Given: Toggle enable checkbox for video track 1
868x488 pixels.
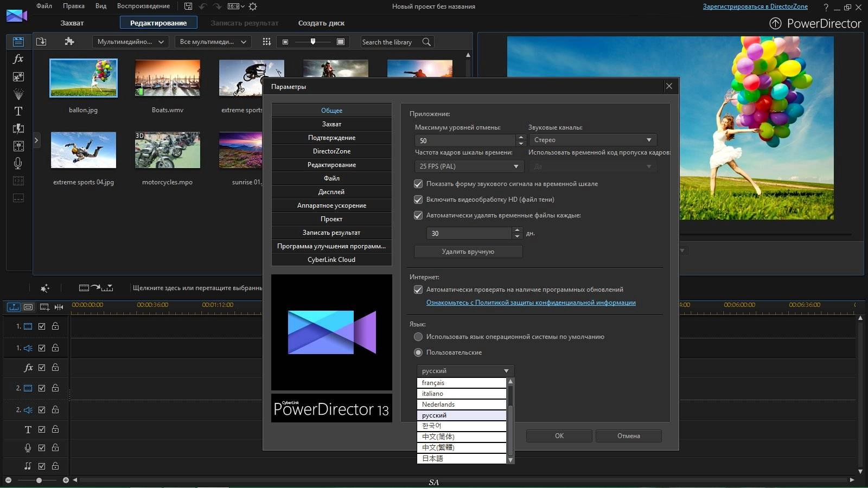Looking at the screenshot, I should pyautogui.click(x=42, y=326).
